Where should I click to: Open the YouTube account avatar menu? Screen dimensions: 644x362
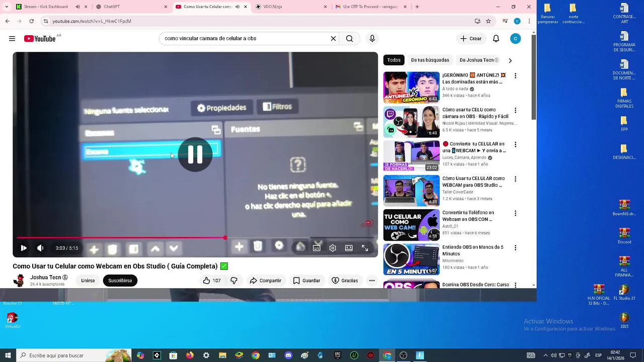(x=515, y=39)
